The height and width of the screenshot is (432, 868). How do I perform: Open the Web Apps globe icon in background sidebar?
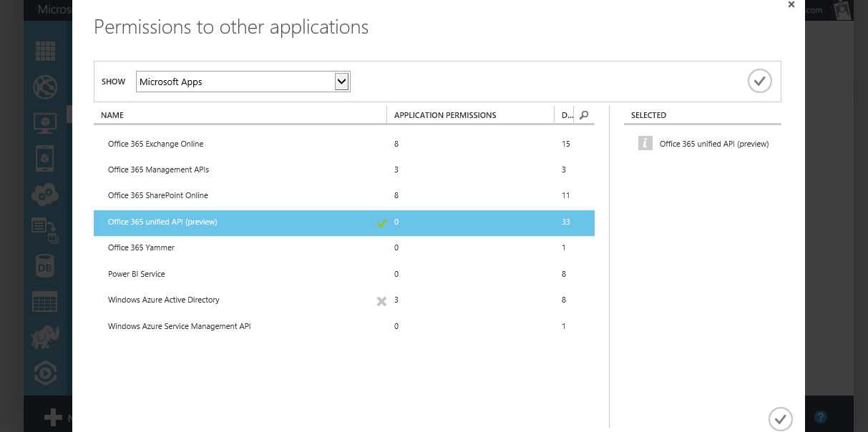[x=46, y=87]
